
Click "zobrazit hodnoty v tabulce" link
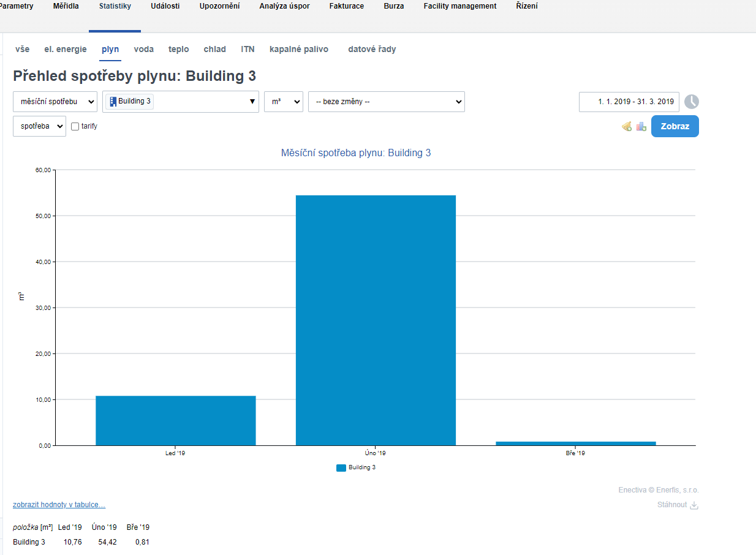59,505
